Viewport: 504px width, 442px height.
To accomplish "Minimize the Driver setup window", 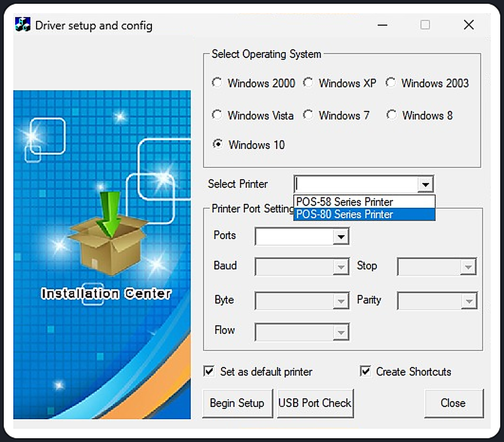I will pos(382,25).
